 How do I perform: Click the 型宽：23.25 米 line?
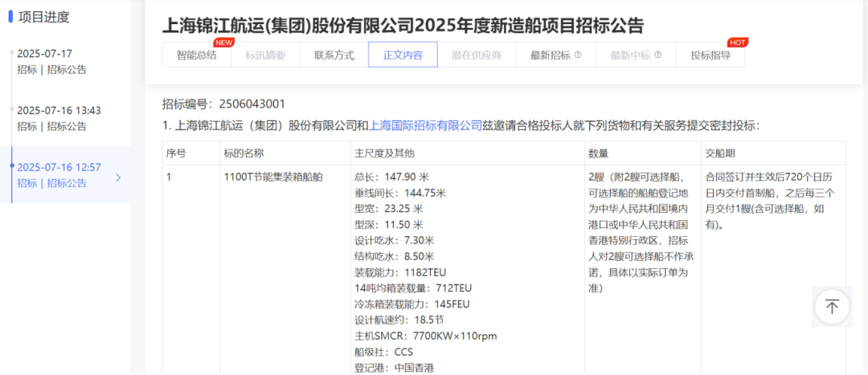pyautogui.click(x=389, y=209)
